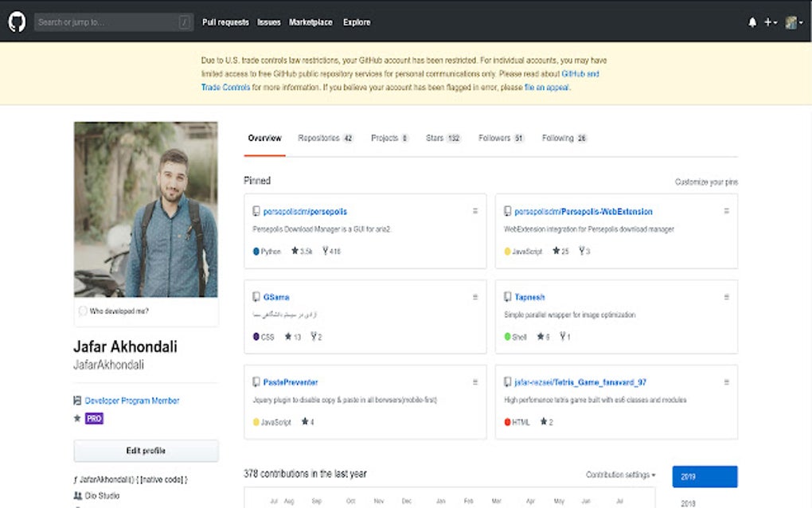The image size is (812, 508).
Task: Open the notifications bell
Action: tap(752, 21)
